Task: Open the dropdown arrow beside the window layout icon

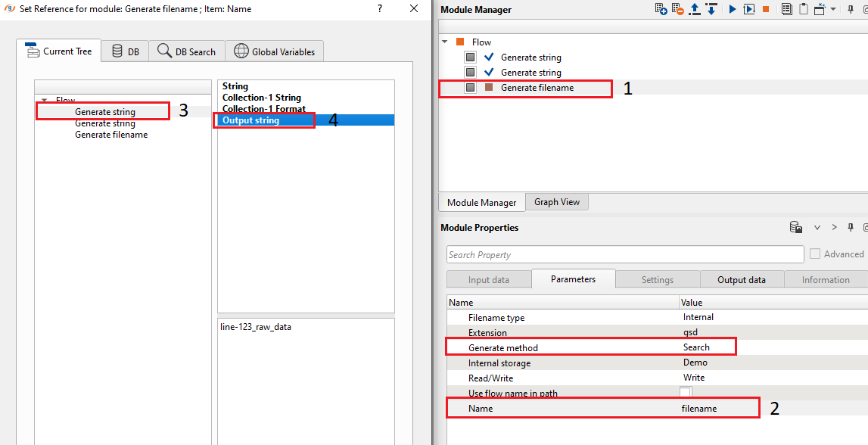Action: click(833, 10)
